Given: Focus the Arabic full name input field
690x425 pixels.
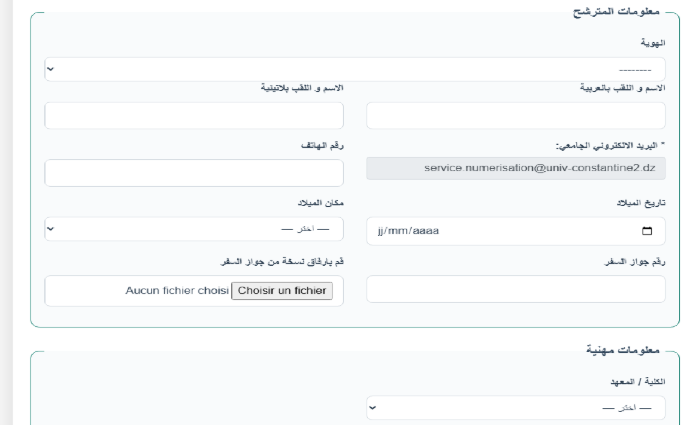Looking at the screenshot, I should [515, 115].
